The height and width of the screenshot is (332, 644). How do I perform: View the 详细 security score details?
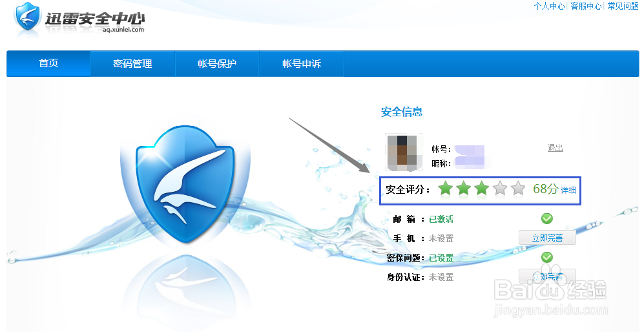pyautogui.click(x=568, y=190)
